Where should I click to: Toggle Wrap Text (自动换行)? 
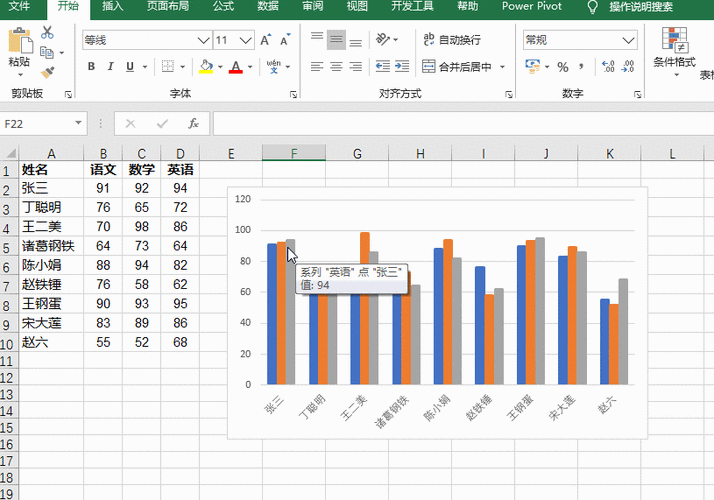click(452, 40)
